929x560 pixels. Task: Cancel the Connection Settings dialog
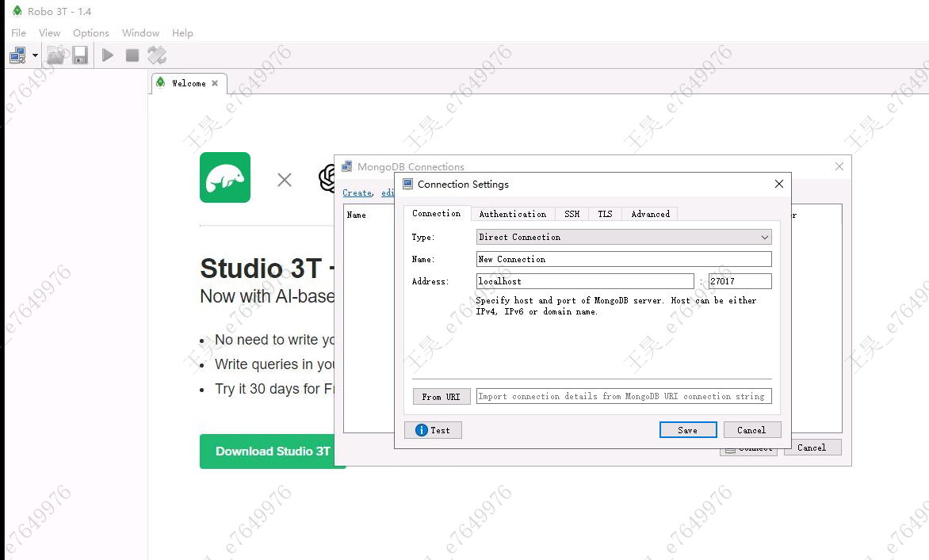click(x=752, y=430)
